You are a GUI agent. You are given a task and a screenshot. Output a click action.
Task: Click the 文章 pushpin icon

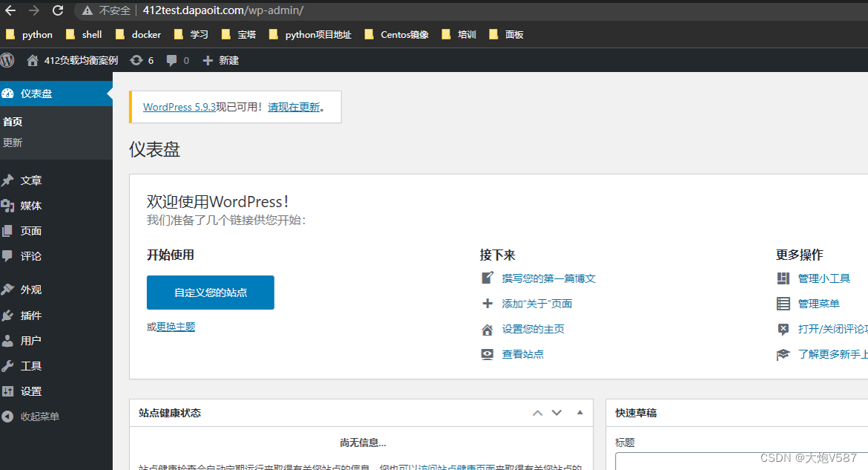click(7, 180)
